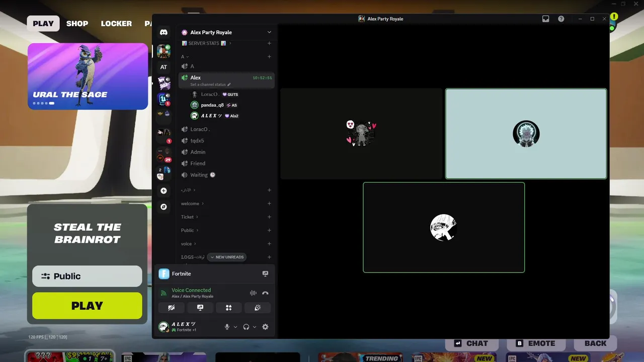Open the soundboard icon button

pos(258,308)
